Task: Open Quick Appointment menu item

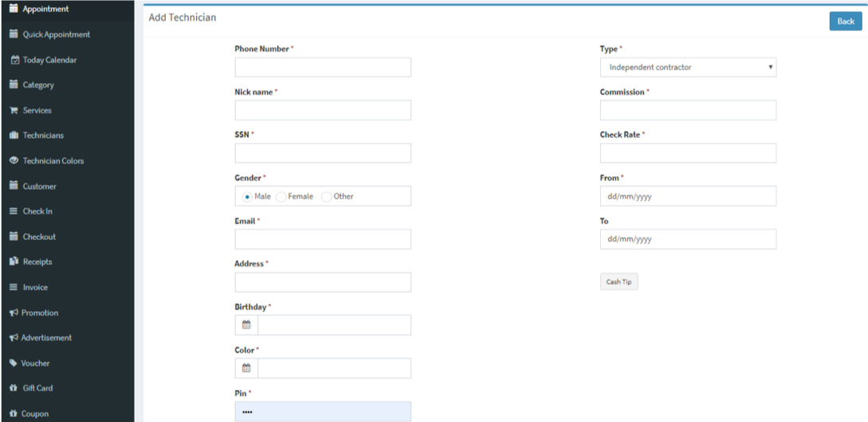Action: pyautogui.click(x=67, y=34)
